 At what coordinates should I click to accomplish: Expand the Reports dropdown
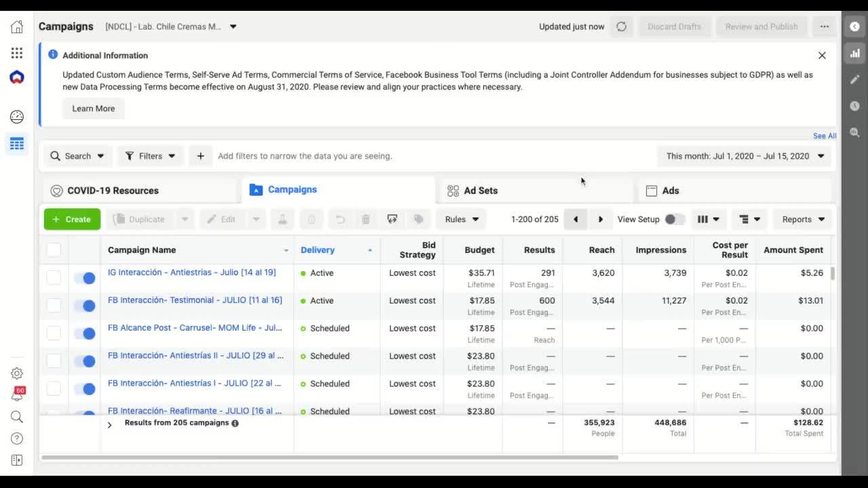pos(803,219)
